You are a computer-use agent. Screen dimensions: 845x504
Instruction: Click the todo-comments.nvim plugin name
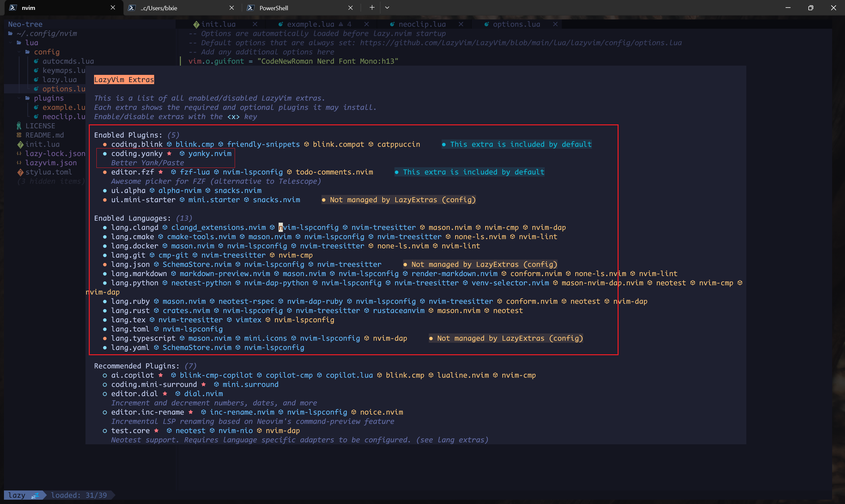tap(334, 172)
